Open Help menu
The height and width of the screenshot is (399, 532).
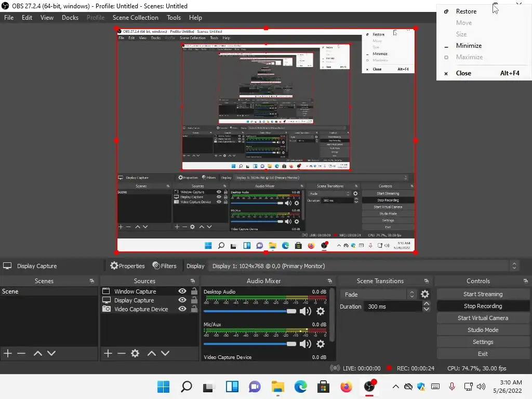(x=195, y=18)
